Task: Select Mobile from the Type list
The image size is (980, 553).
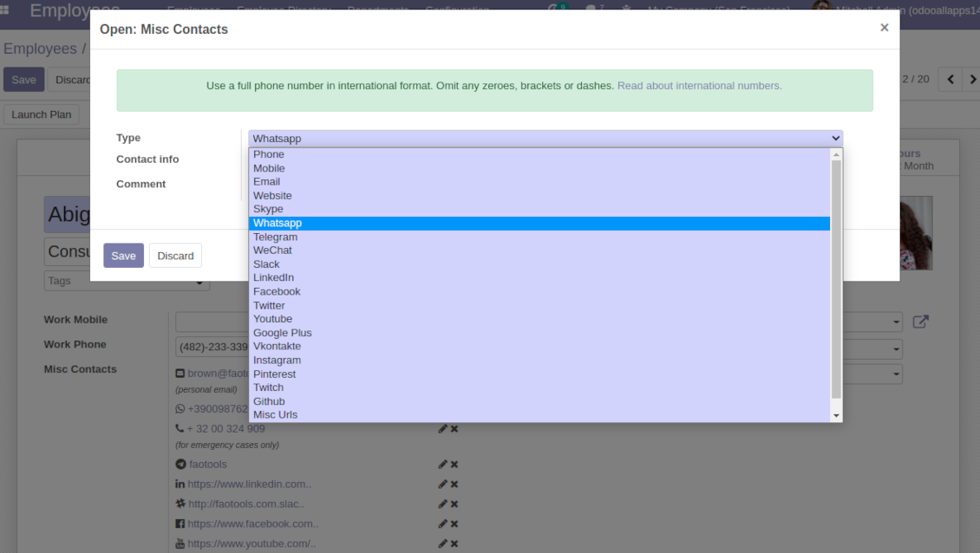Action: [x=539, y=168]
